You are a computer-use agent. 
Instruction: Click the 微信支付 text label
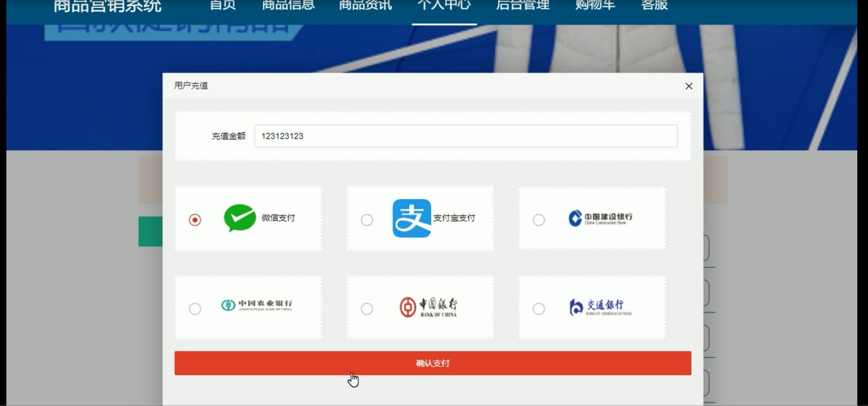pos(278,217)
